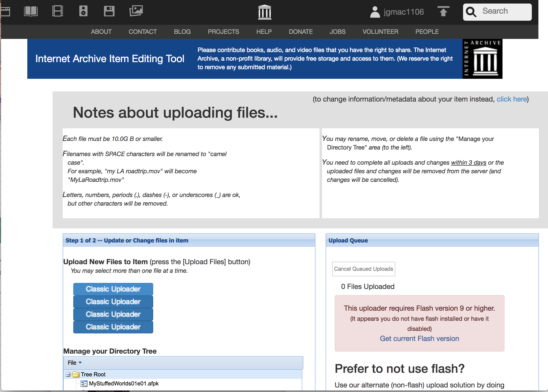Click the third Classic Uploader button

click(113, 314)
